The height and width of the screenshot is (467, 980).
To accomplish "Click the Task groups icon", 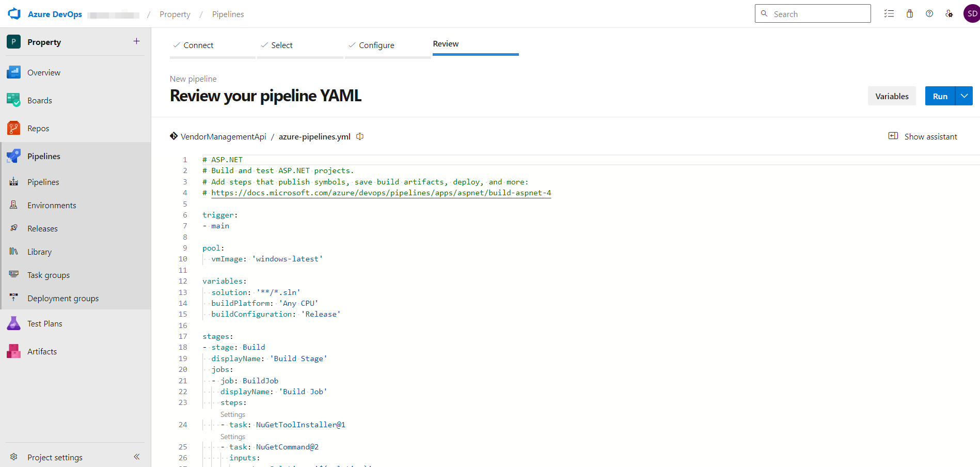I will pyautogui.click(x=14, y=275).
